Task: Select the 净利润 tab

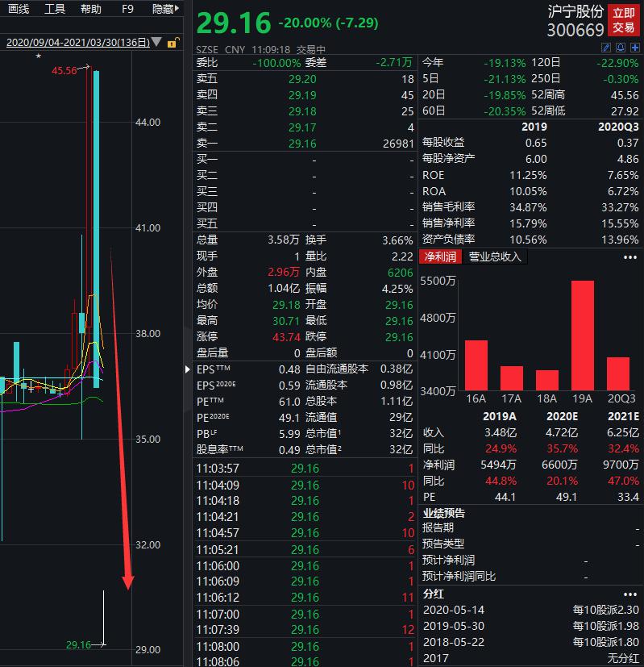Action: coord(440,257)
